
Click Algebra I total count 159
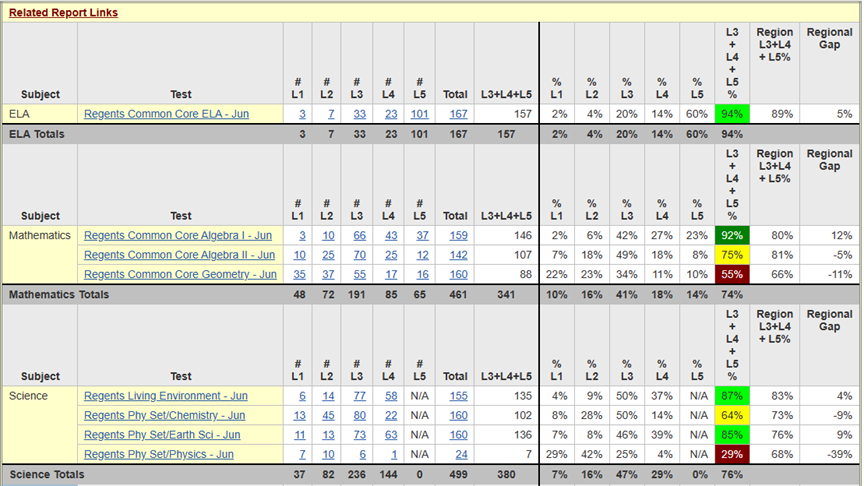coord(458,235)
